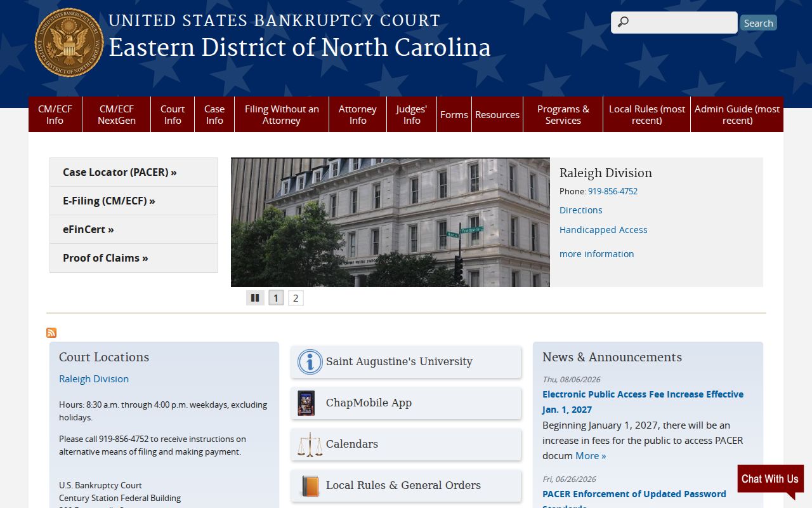Open Handicapped Access link
The width and height of the screenshot is (812, 508).
pyautogui.click(x=603, y=230)
